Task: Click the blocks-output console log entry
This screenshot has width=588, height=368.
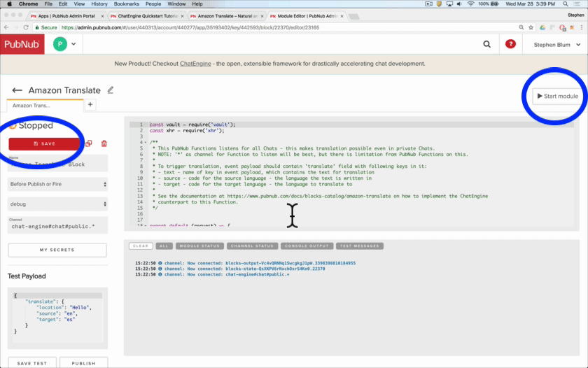Action: [x=245, y=263]
